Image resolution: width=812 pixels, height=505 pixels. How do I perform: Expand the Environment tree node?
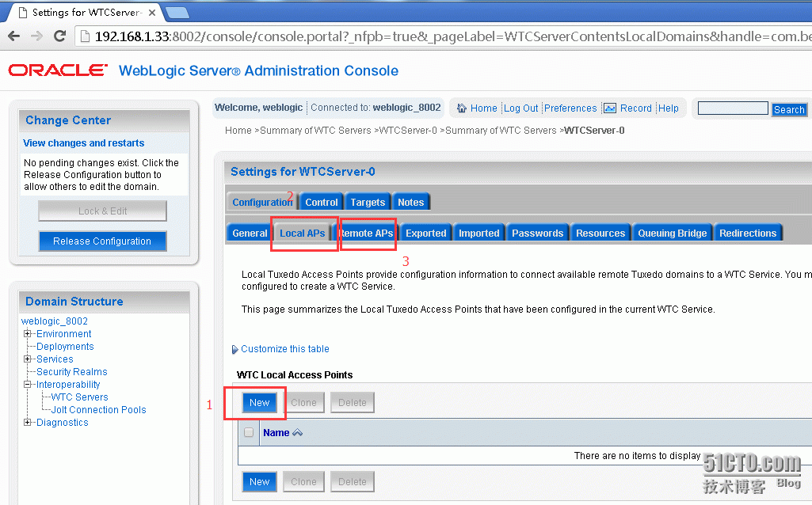[28, 334]
